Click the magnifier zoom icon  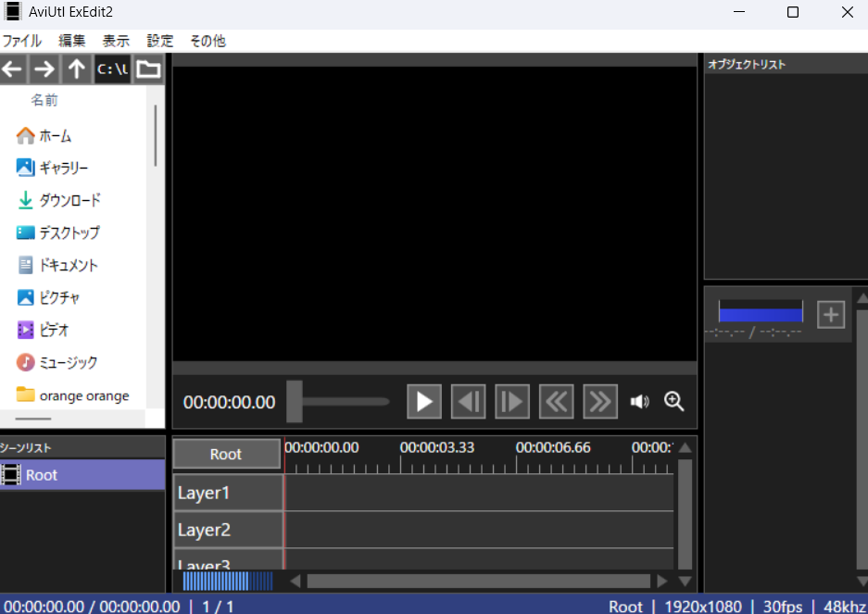pyautogui.click(x=673, y=401)
